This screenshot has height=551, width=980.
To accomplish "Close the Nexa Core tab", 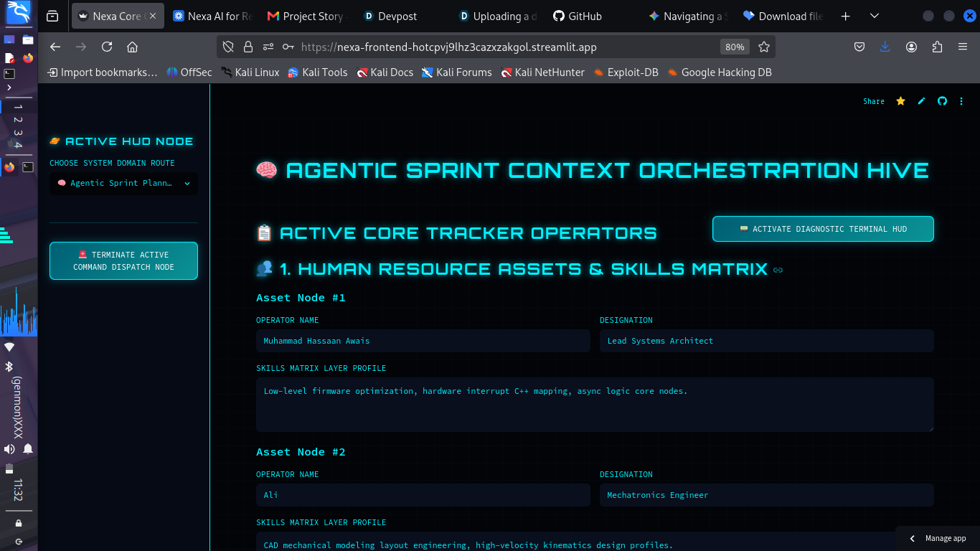I will pyautogui.click(x=152, y=16).
